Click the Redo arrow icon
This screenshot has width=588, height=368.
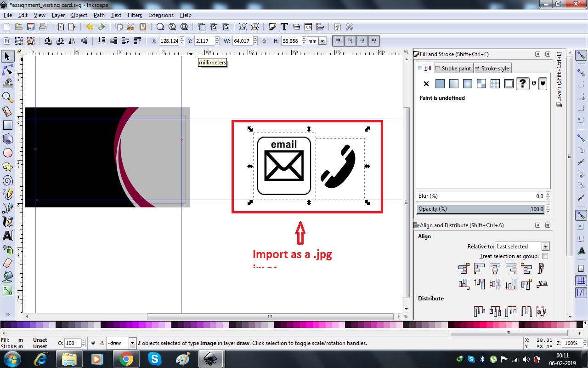click(101, 27)
